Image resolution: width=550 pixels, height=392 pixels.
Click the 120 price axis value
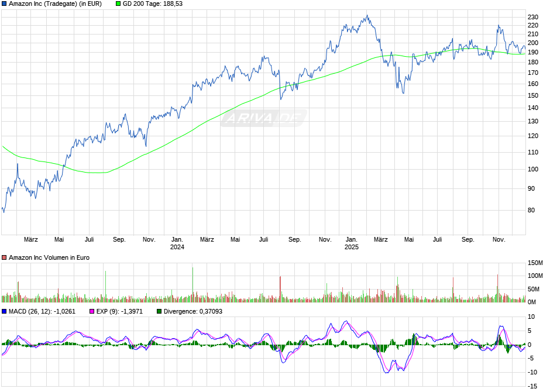tap(533, 136)
